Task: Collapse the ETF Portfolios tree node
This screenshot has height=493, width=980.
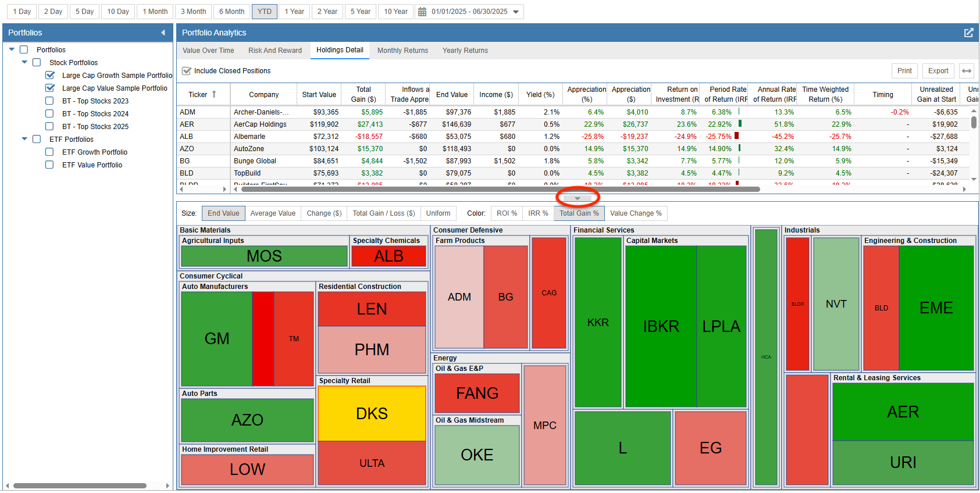Action: pos(24,139)
